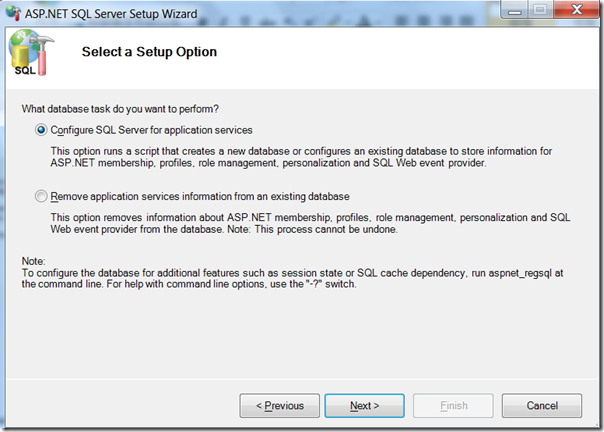The height and width of the screenshot is (432, 604).
Task: Click the disabled Finish button
Action: tap(452, 406)
